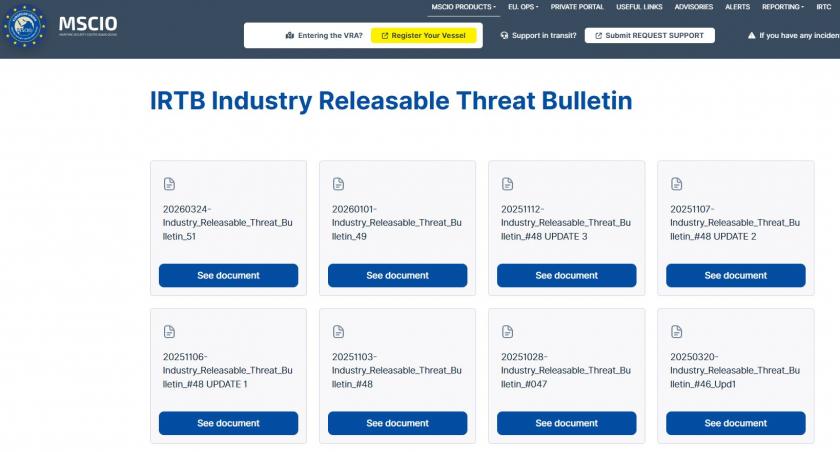This screenshot has width=840, height=452.
Task: Click document icon on the #48 UPDATE 1 card
Action: tap(169, 332)
